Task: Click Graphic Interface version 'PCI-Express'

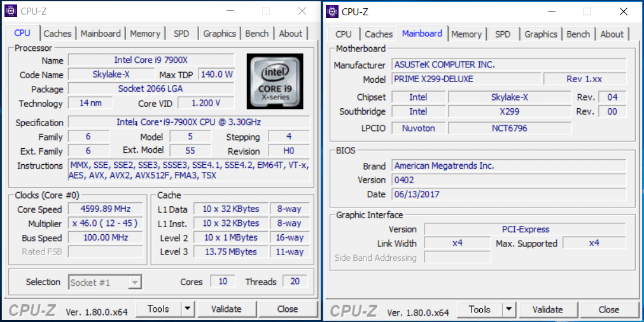Action: tap(525, 228)
